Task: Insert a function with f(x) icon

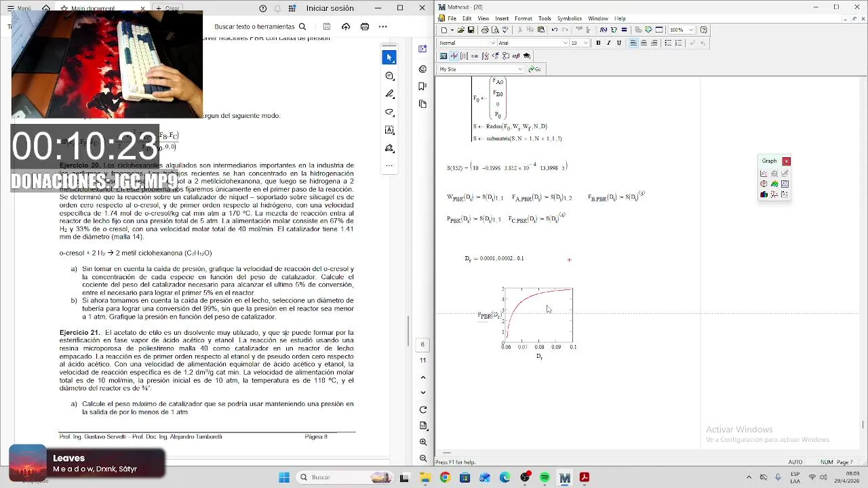Action: click(x=604, y=30)
